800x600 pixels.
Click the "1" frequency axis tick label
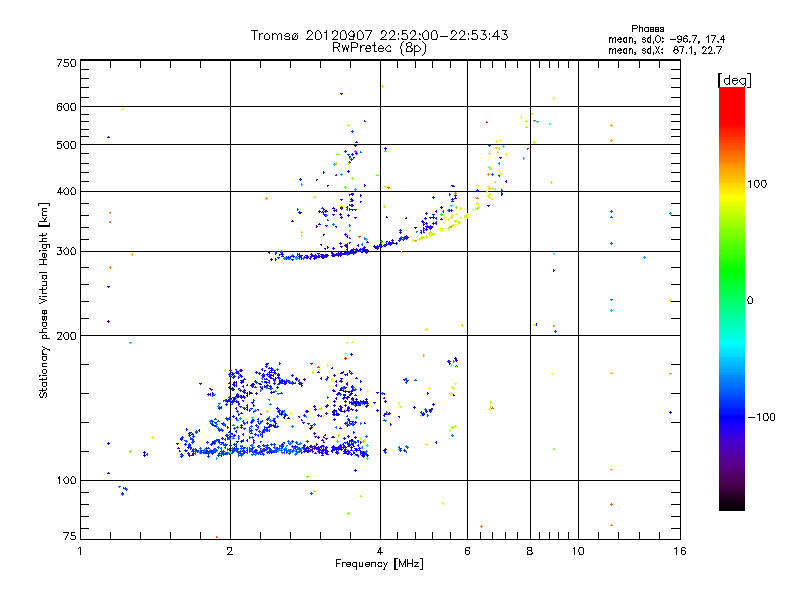click(x=80, y=551)
